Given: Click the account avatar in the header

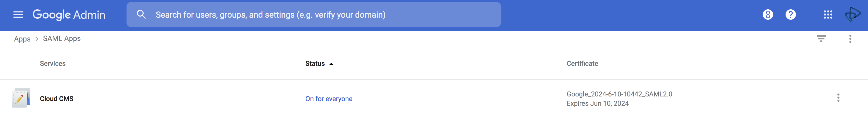Looking at the screenshot, I should point(852,15).
